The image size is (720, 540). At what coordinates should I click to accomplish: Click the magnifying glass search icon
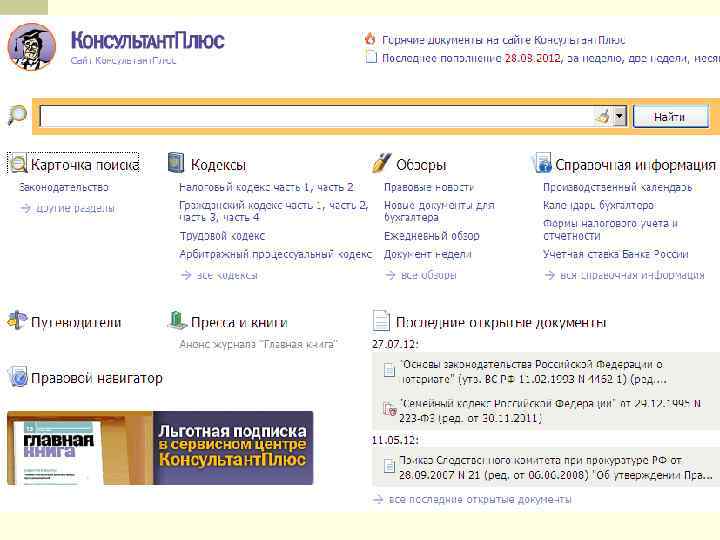(x=17, y=115)
